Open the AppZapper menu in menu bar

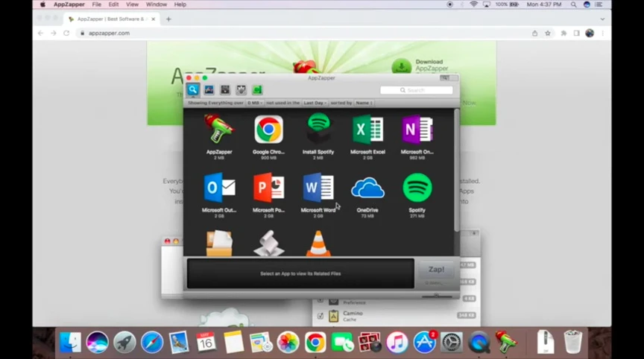tap(69, 4)
